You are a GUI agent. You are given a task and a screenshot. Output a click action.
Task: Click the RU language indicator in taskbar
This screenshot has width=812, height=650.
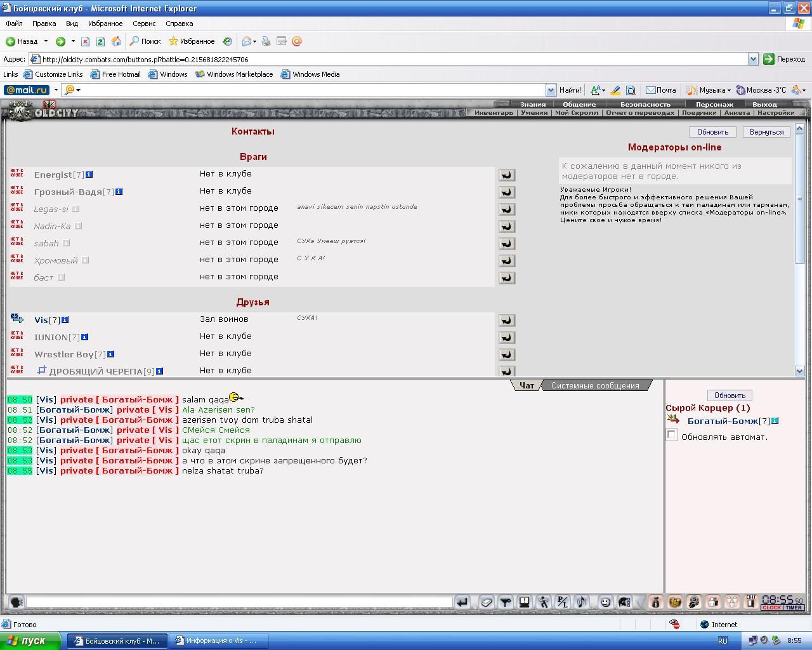coord(723,641)
